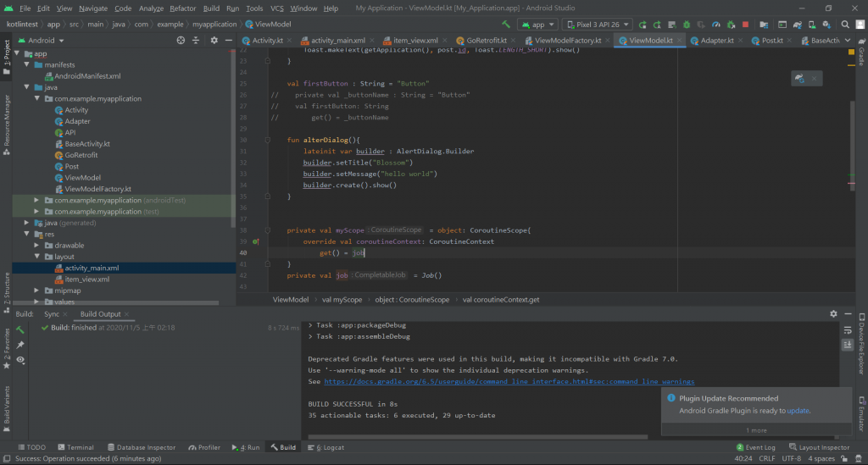Click the green hammer Make Project icon
The image size is (868, 465).
[x=506, y=25]
